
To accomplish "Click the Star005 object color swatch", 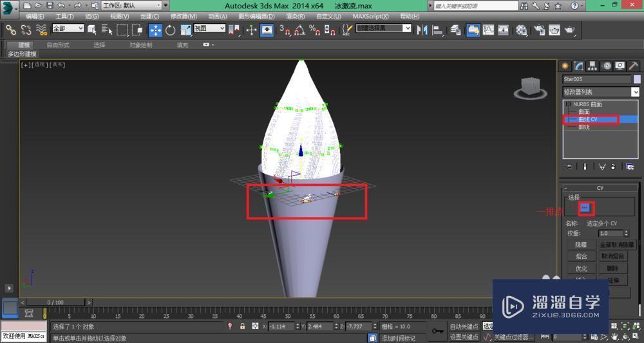I will [637, 79].
